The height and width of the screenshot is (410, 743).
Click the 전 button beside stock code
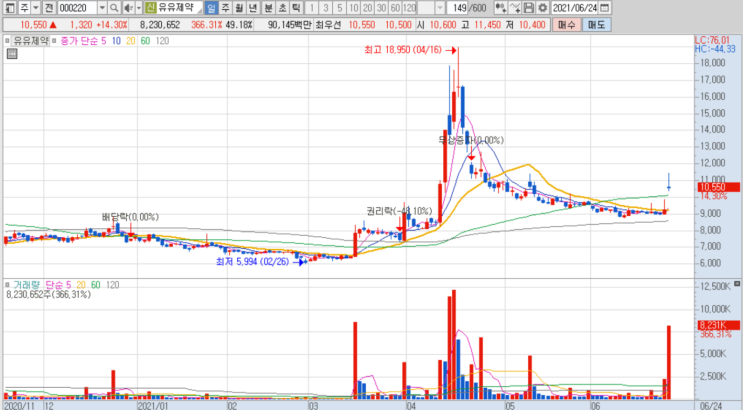pos(49,8)
